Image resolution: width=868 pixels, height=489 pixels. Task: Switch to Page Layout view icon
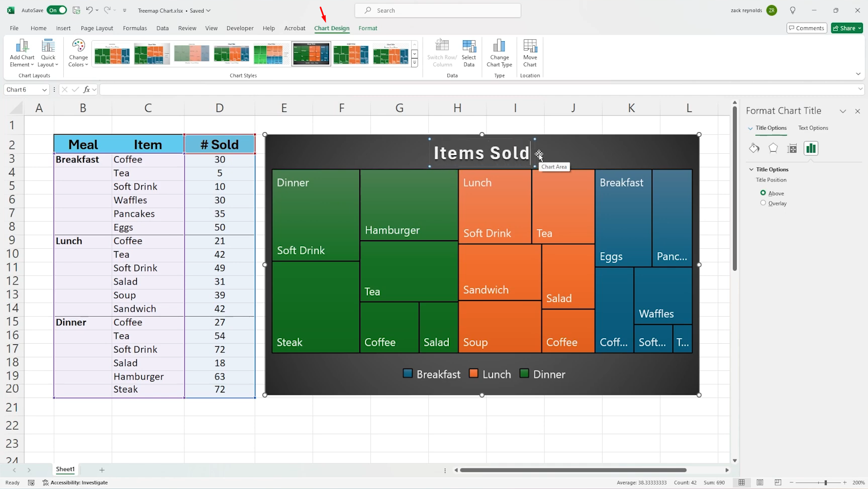pyautogui.click(x=759, y=482)
